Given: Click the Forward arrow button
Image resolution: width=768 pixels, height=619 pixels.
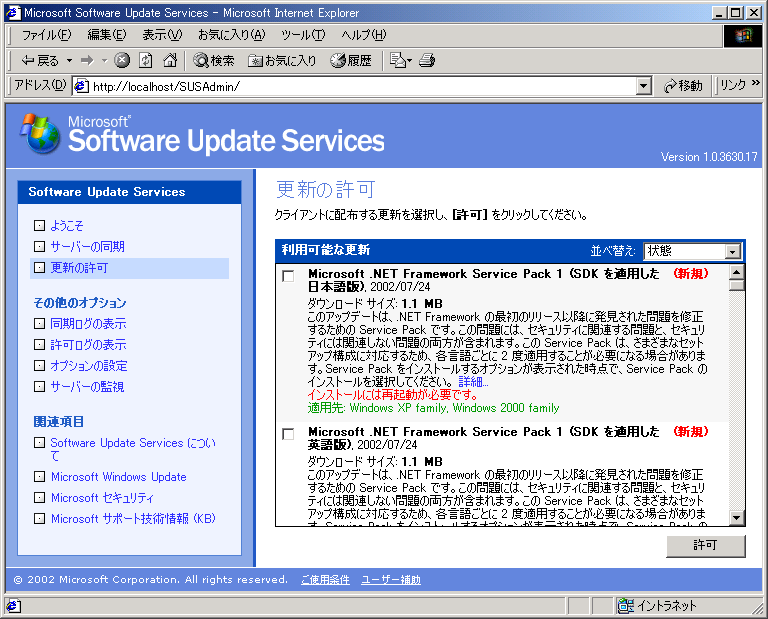Looking at the screenshot, I should click(87, 61).
